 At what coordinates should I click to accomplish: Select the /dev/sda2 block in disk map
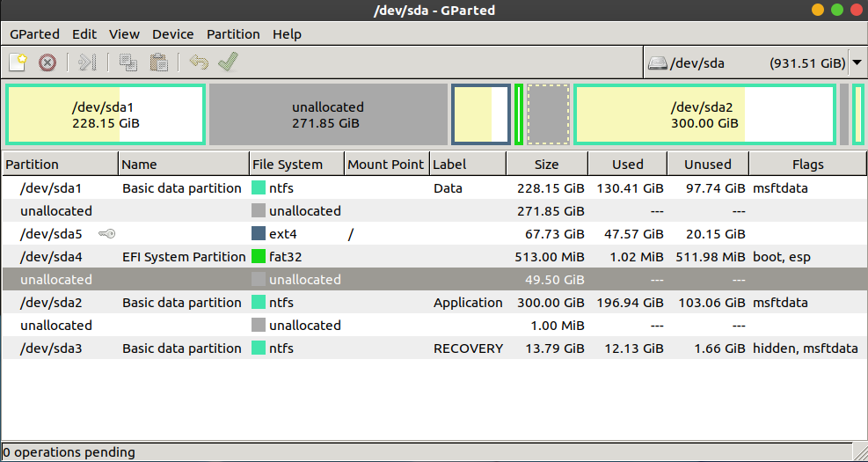[x=704, y=114]
